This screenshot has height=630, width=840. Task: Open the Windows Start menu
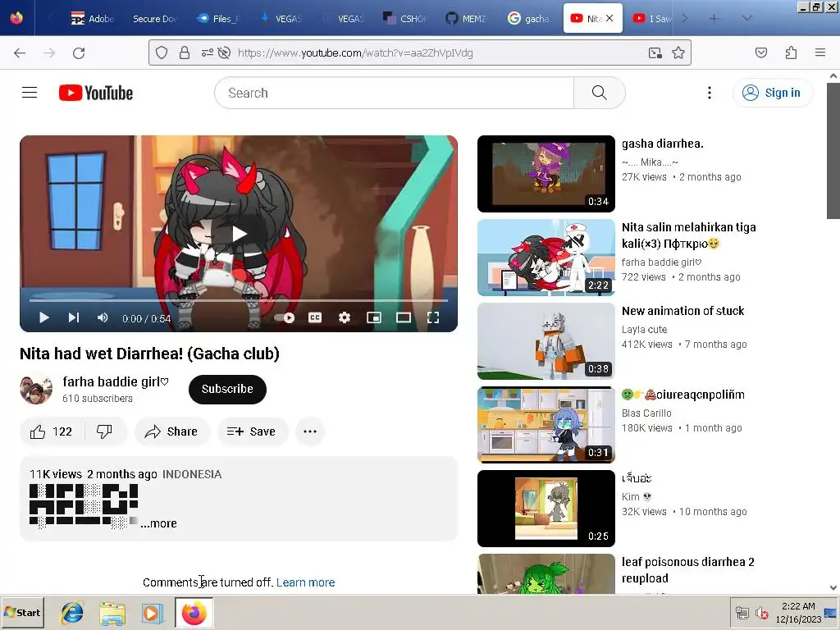(x=22, y=612)
